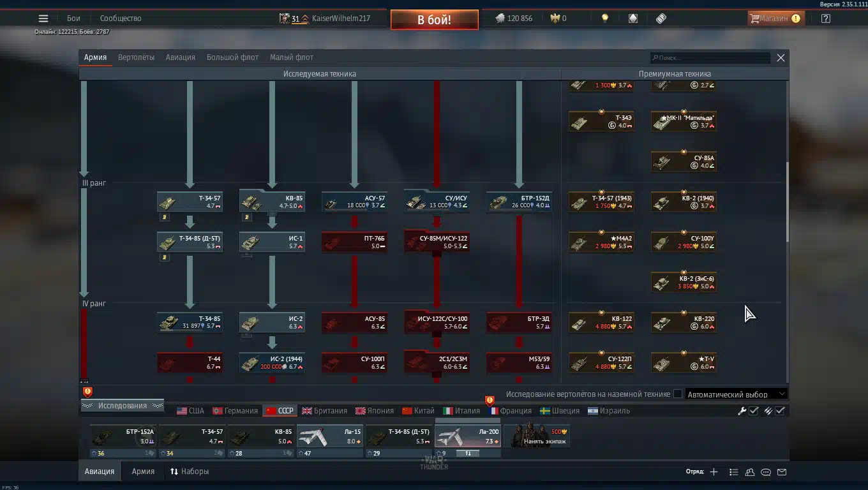Select the Армия tree tab
The height and width of the screenshot is (490, 868).
(95, 57)
